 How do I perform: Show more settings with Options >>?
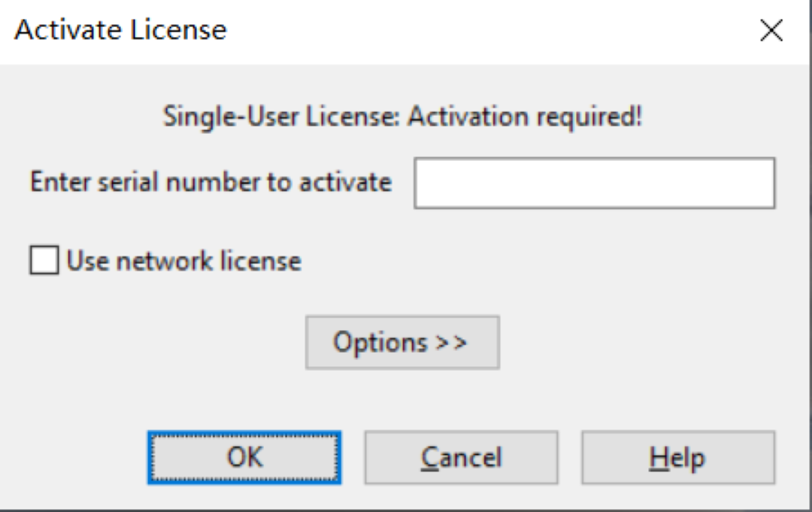pos(402,343)
